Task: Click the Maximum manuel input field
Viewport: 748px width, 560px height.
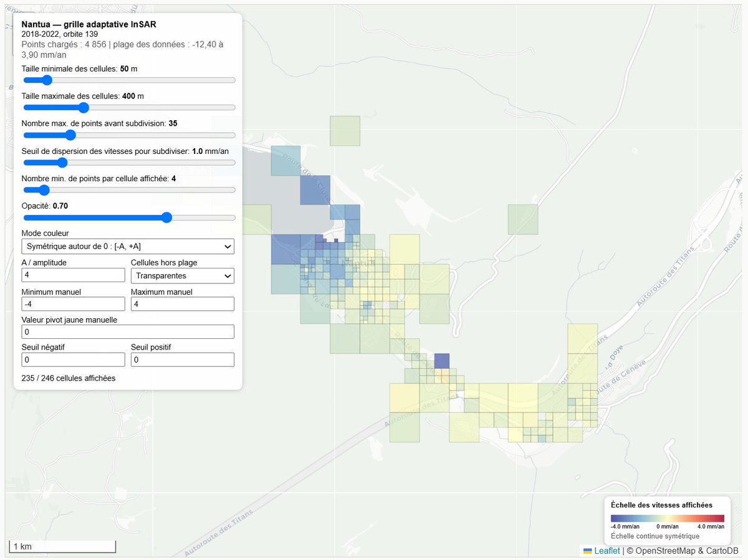Action: (183, 304)
